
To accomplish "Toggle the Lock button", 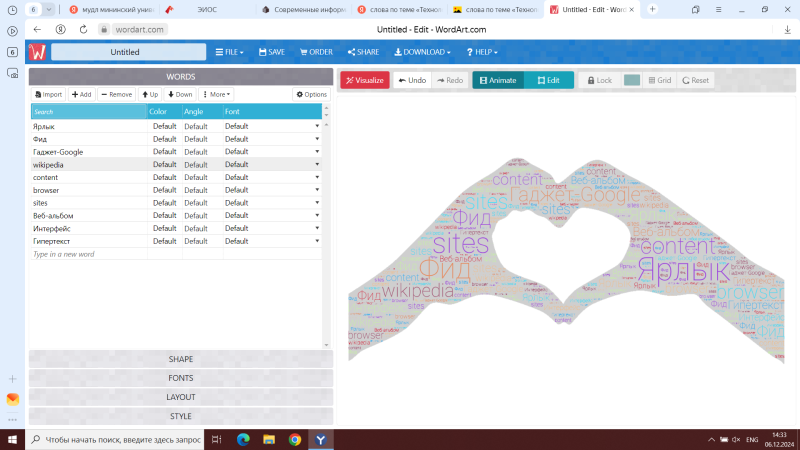I will coord(600,80).
